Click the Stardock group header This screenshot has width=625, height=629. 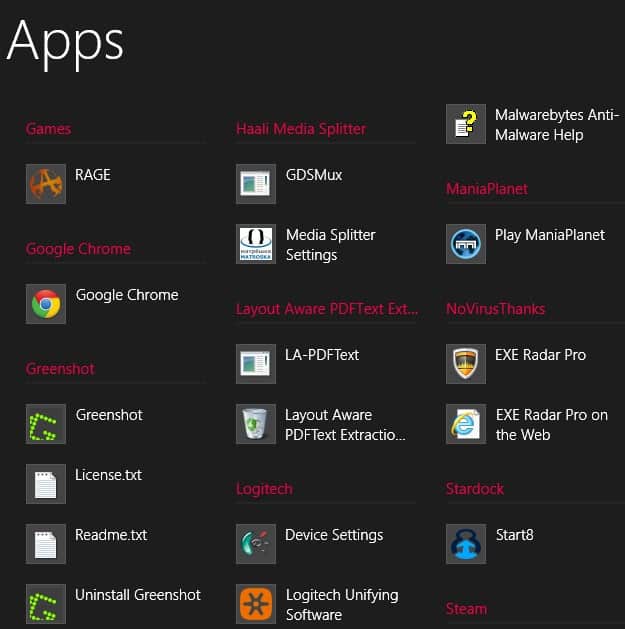point(475,489)
